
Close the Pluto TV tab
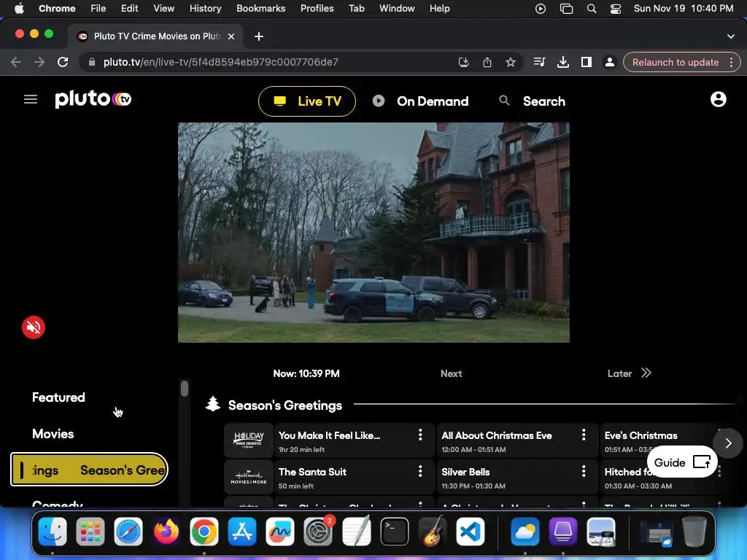(231, 36)
